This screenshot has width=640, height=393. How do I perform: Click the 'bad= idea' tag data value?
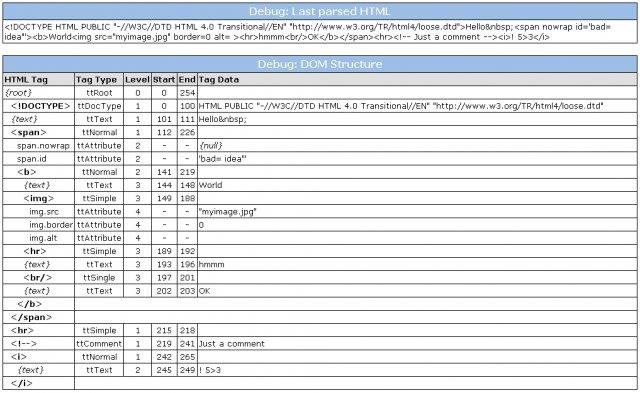coord(222,159)
